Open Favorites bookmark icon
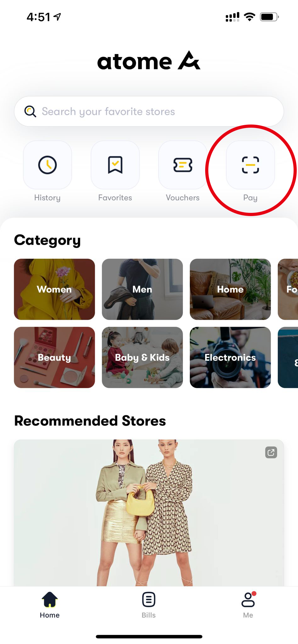Screen dimensions: 298x644 115,165
